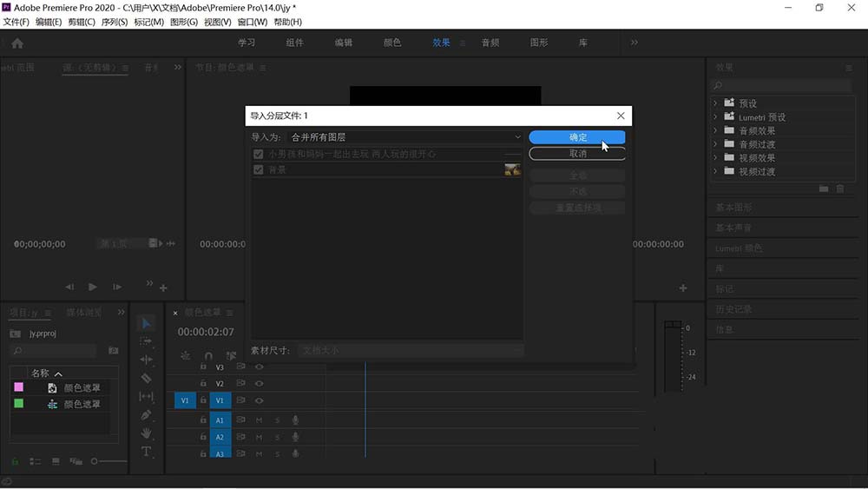Select the Track Select Forward tool

(x=146, y=341)
